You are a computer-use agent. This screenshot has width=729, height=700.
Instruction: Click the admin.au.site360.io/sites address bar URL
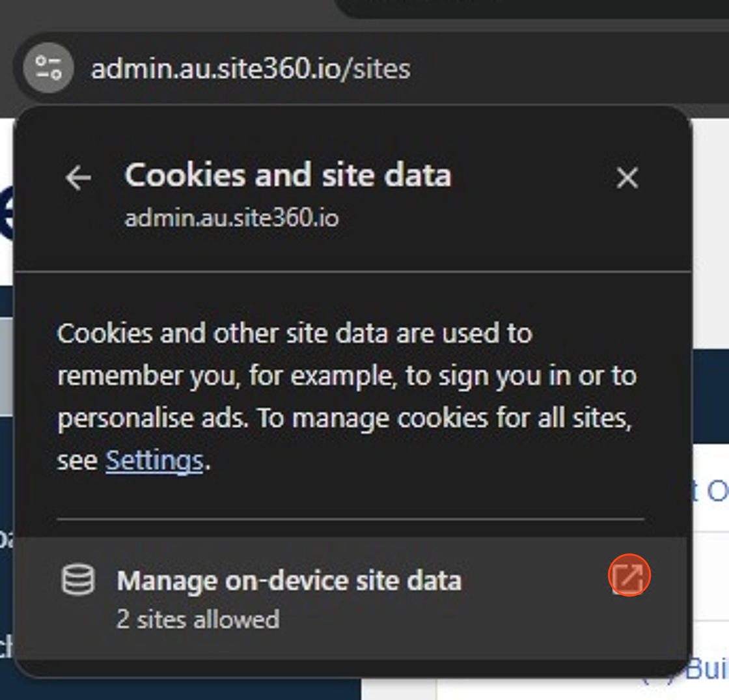click(x=251, y=68)
